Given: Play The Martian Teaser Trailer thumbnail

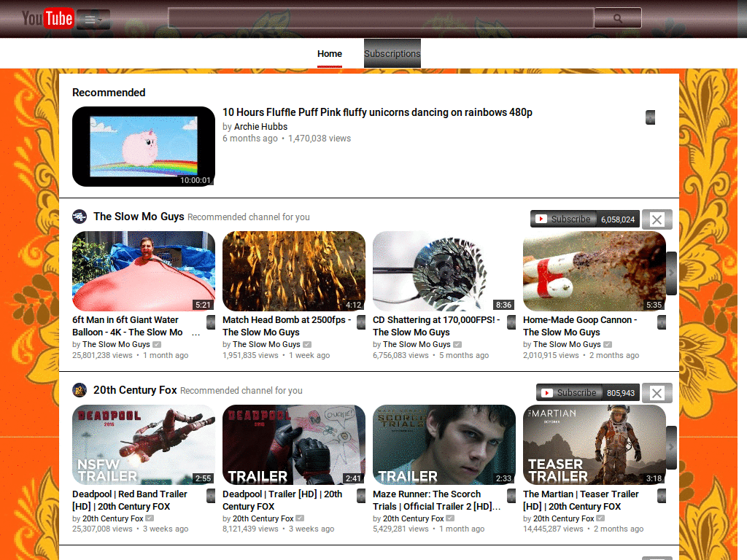Looking at the screenshot, I should (594, 445).
